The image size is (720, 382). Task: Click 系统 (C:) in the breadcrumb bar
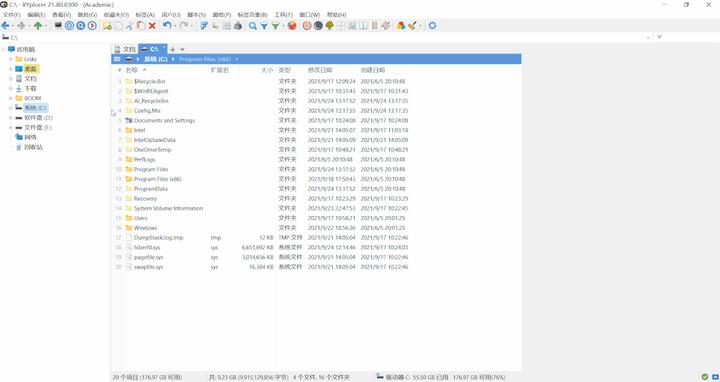pyautogui.click(x=156, y=59)
